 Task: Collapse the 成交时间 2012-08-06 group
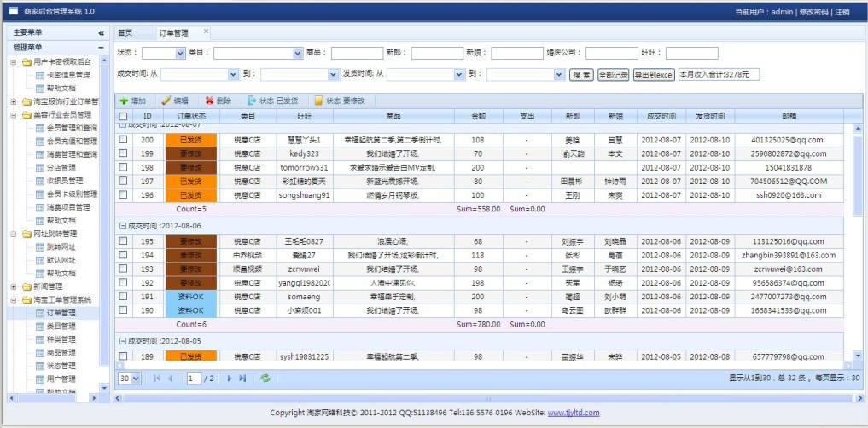click(x=122, y=226)
